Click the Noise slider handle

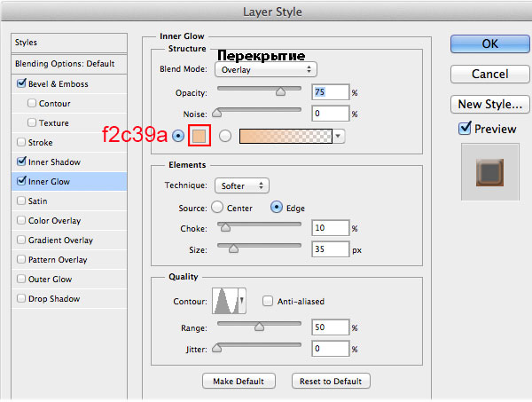coord(217,113)
